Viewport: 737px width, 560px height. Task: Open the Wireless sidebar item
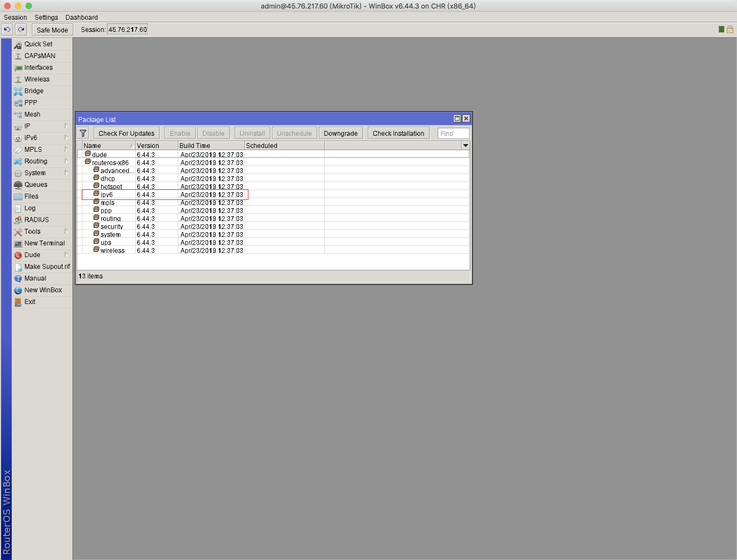coord(42,79)
